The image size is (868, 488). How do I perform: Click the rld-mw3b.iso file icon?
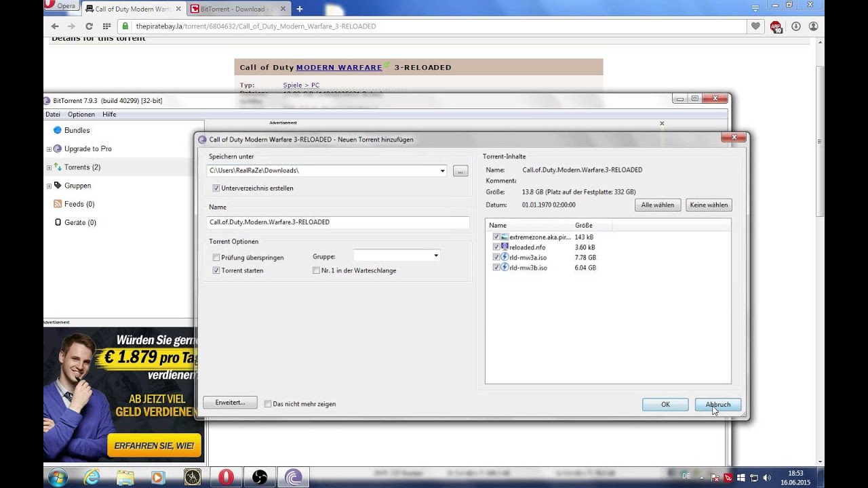pos(505,268)
